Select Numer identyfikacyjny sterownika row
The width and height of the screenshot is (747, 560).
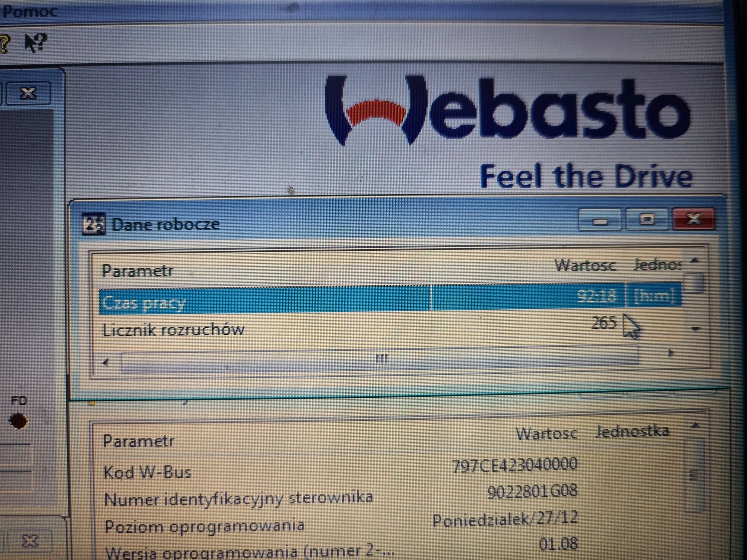pyautogui.click(x=238, y=499)
